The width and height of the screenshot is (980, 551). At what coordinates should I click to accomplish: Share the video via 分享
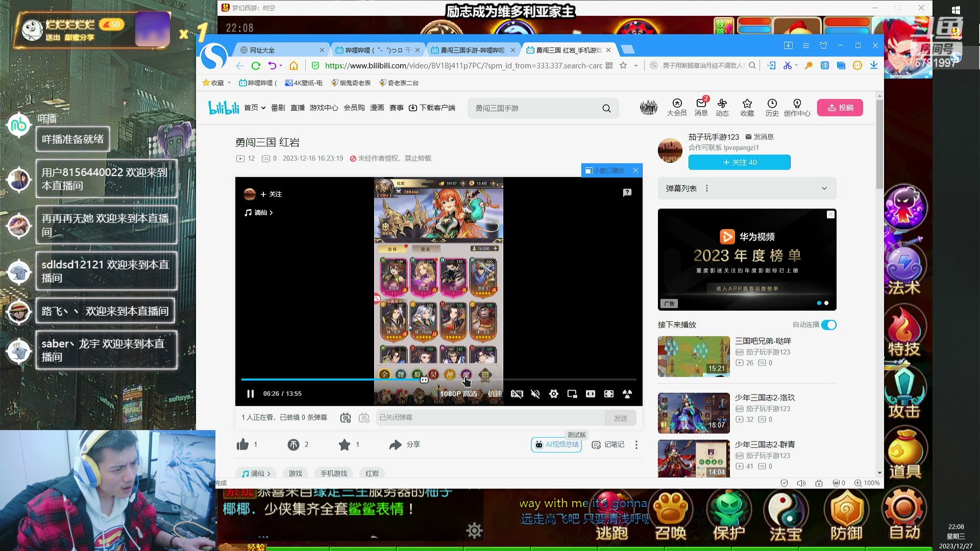pos(405,444)
